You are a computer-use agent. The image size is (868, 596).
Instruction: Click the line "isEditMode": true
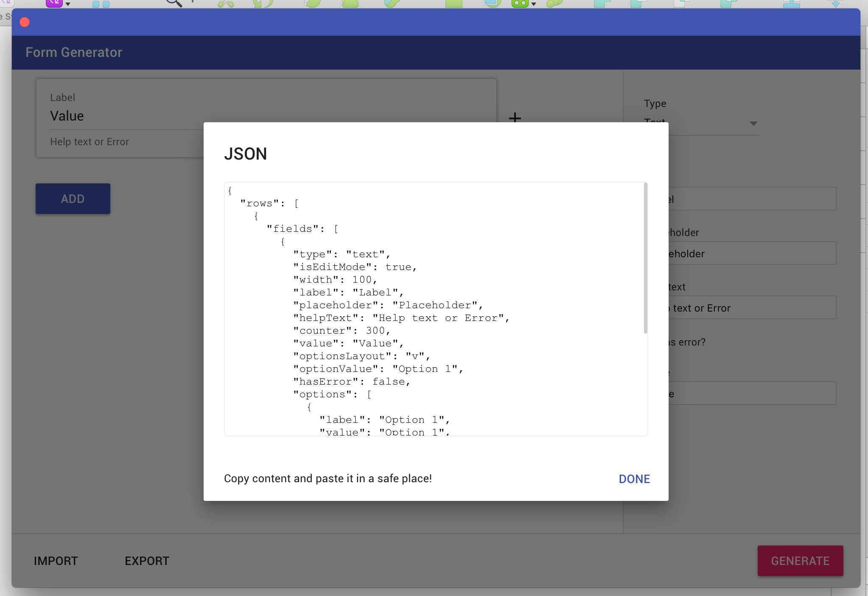[355, 267]
